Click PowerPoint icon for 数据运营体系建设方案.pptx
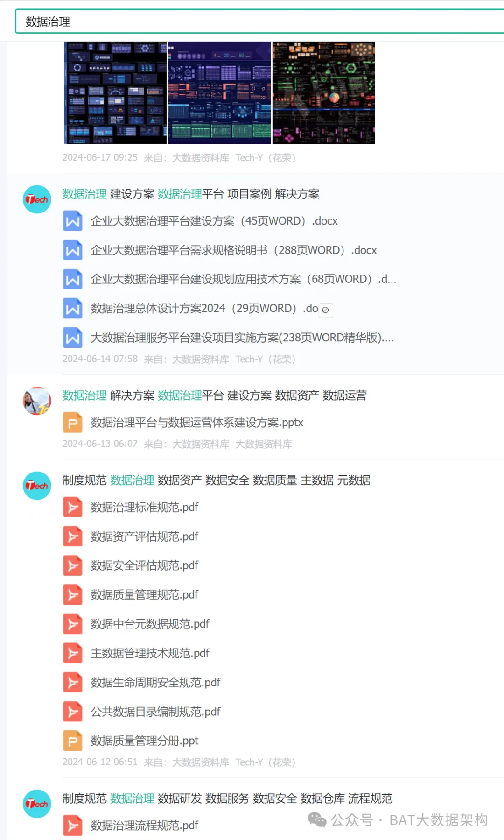Image resolution: width=504 pixels, height=840 pixels. click(73, 423)
